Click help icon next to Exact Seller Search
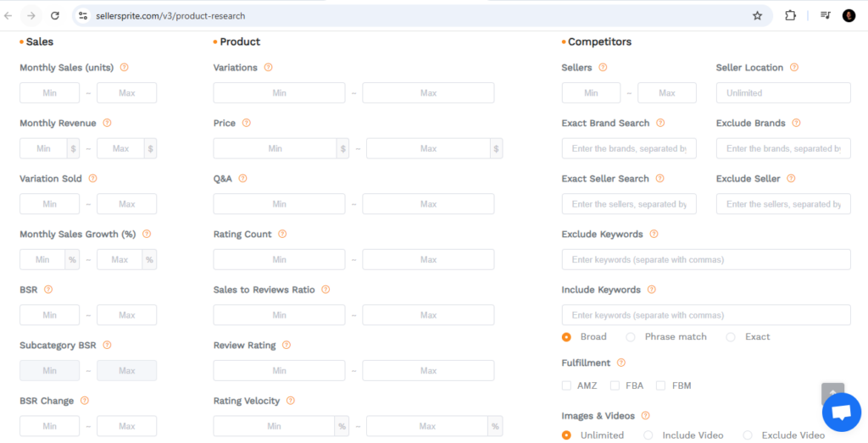 (659, 179)
